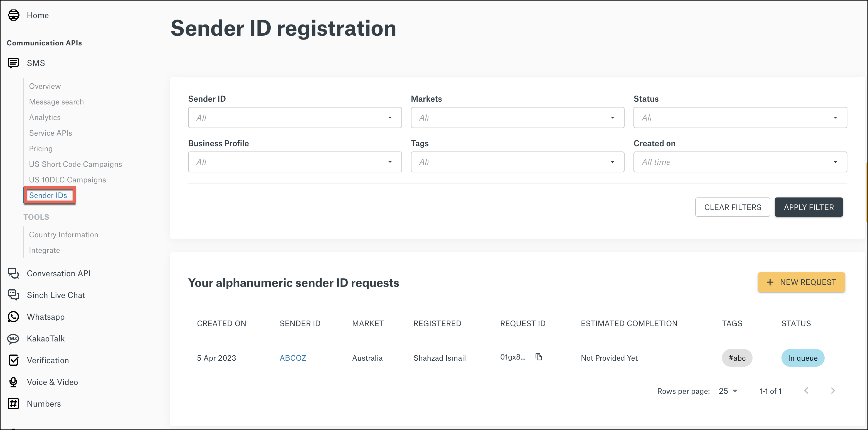Viewport: 868px width, 430px height.
Task: Change Rows per page from 25
Action: tap(728, 390)
